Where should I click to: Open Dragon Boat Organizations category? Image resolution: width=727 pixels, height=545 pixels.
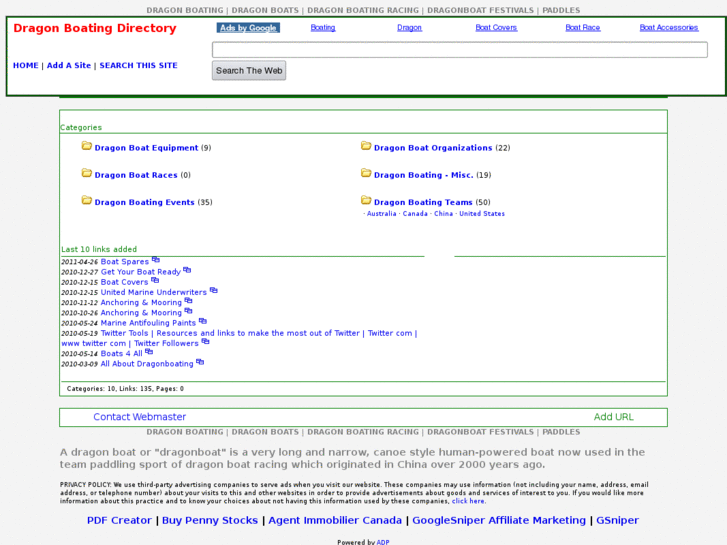(x=433, y=148)
